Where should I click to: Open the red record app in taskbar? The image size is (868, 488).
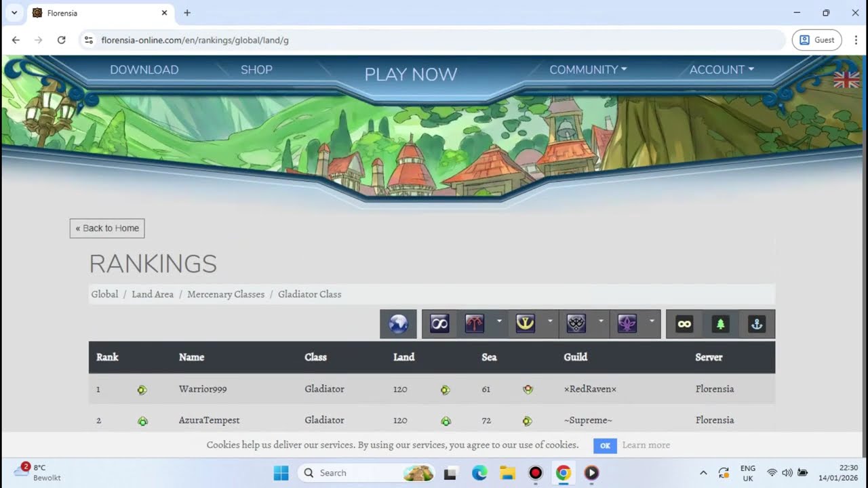pos(536,473)
